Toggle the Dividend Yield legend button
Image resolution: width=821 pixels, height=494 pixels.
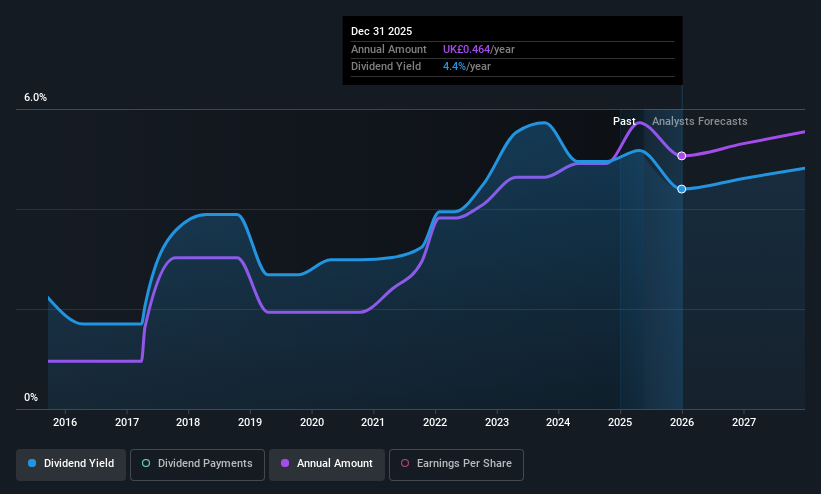point(71,464)
